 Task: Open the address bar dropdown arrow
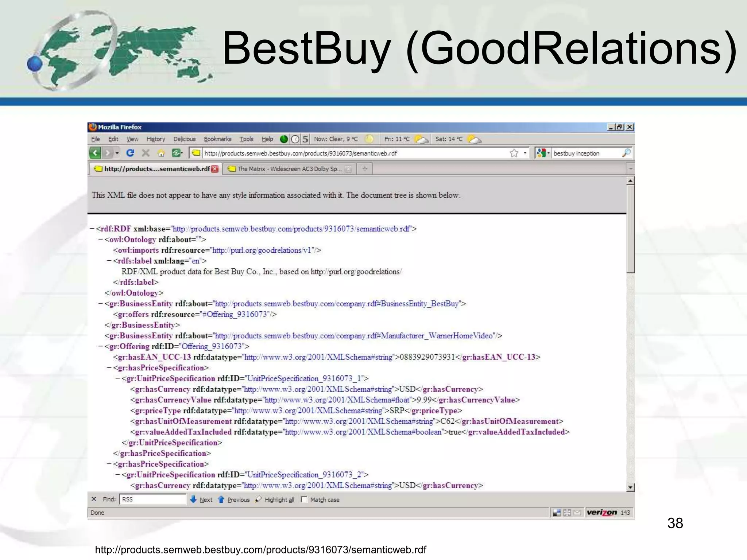pyautogui.click(x=525, y=153)
